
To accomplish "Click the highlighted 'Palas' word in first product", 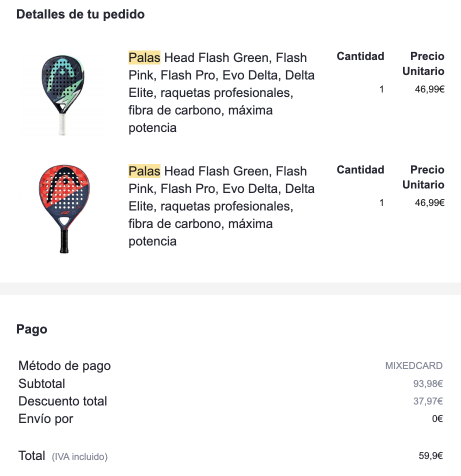I will [144, 58].
